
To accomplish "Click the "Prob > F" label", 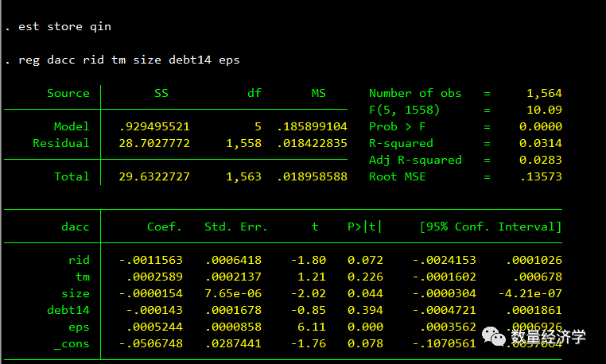I will pyautogui.click(x=398, y=126).
